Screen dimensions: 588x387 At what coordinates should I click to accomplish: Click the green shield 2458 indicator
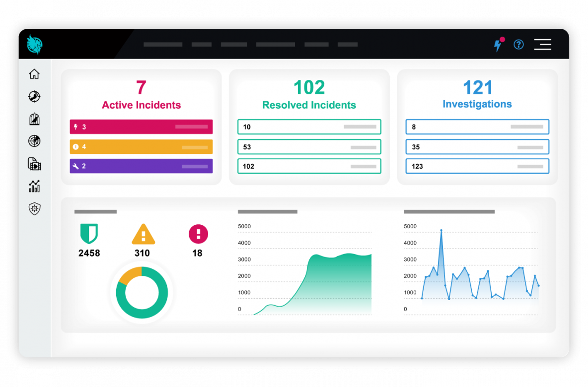[x=89, y=234]
